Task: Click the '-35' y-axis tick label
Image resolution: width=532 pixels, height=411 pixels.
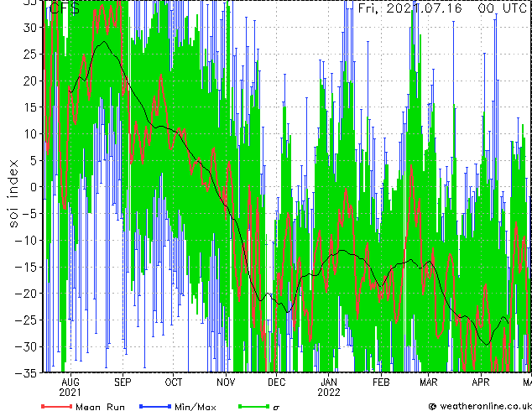Action: click(26, 373)
